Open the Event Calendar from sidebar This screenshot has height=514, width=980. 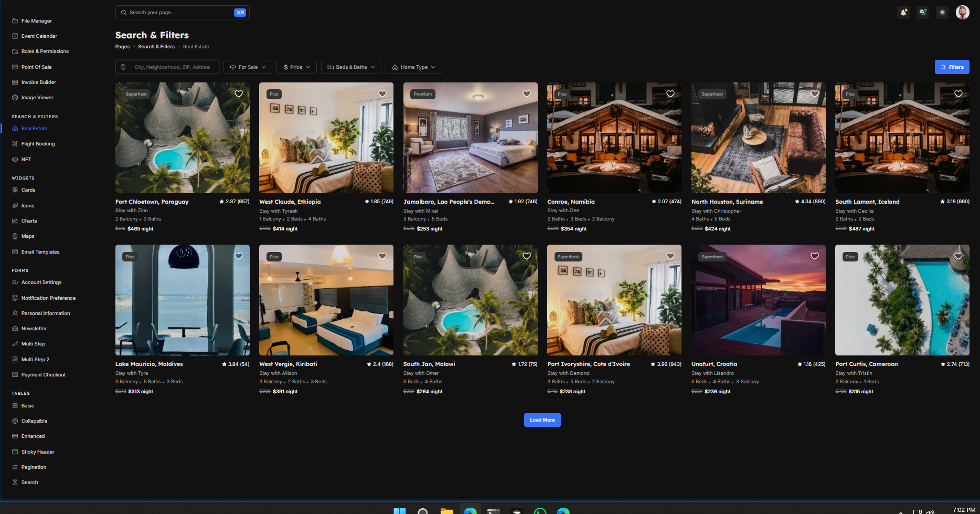(x=39, y=36)
